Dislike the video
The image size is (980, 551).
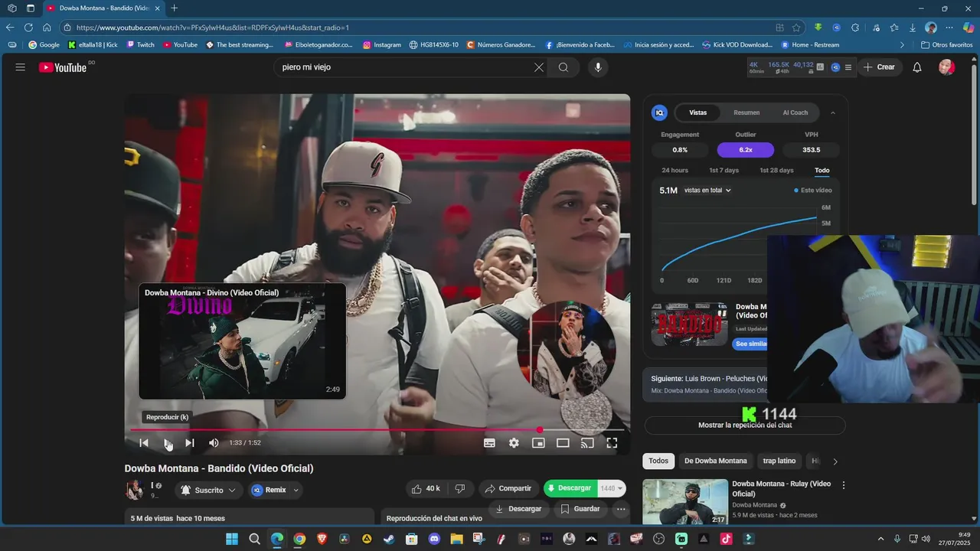pyautogui.click(x=460, y=489)
